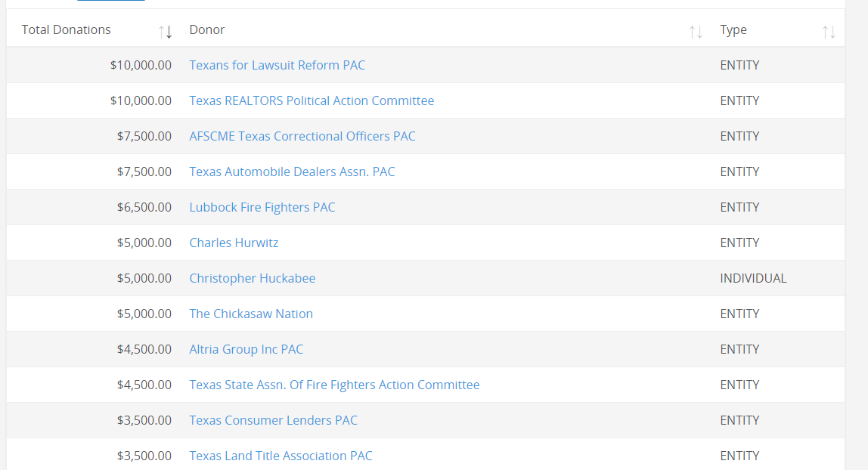The image size is (868, 470).
Task: Click ENTITY type in Texans for Lawsuit Reform row
Action: [739, 65]
